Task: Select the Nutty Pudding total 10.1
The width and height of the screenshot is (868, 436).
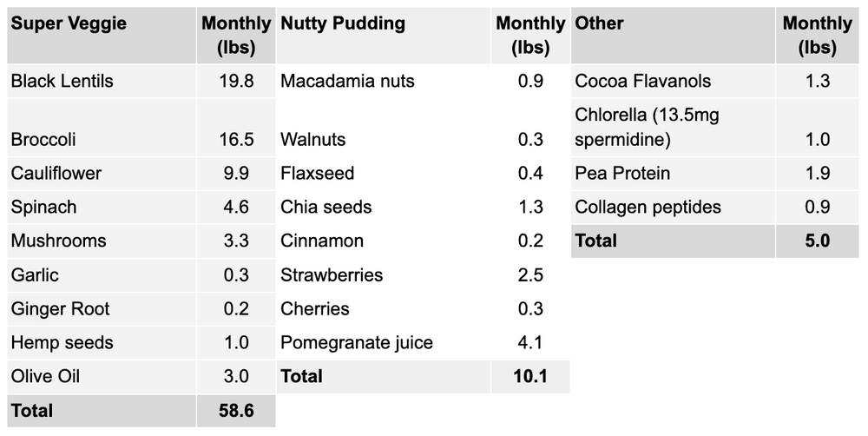Action: 529,376
